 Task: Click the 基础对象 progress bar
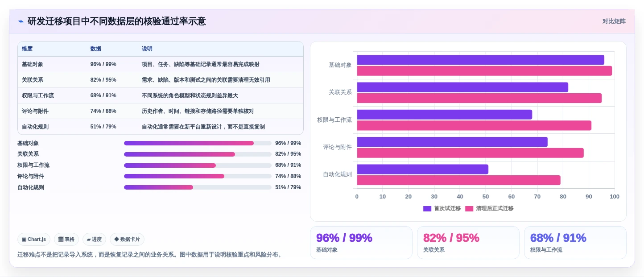click(198, 143)
